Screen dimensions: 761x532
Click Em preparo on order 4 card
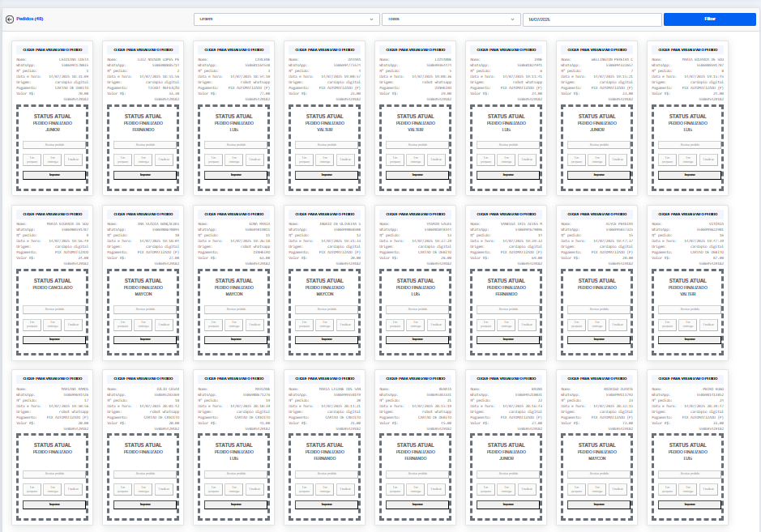point(304,160)
